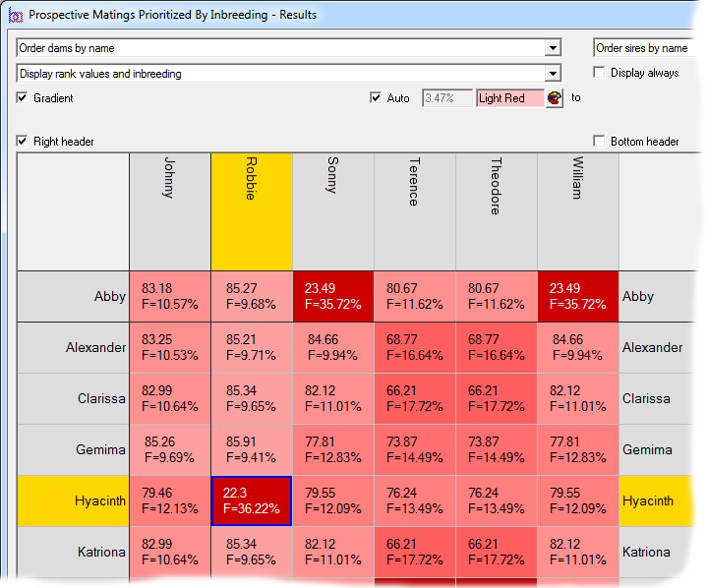Select the left Hyacinth row header
Screen dimensions: 707x588
(74, 500)
